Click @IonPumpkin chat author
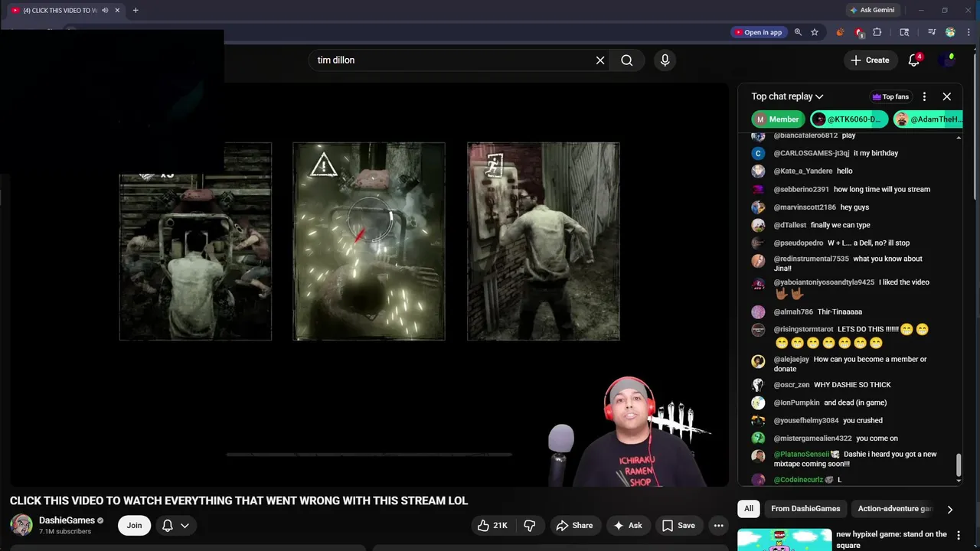The height and width of the screenshot is (551, 980). (796, 403)
